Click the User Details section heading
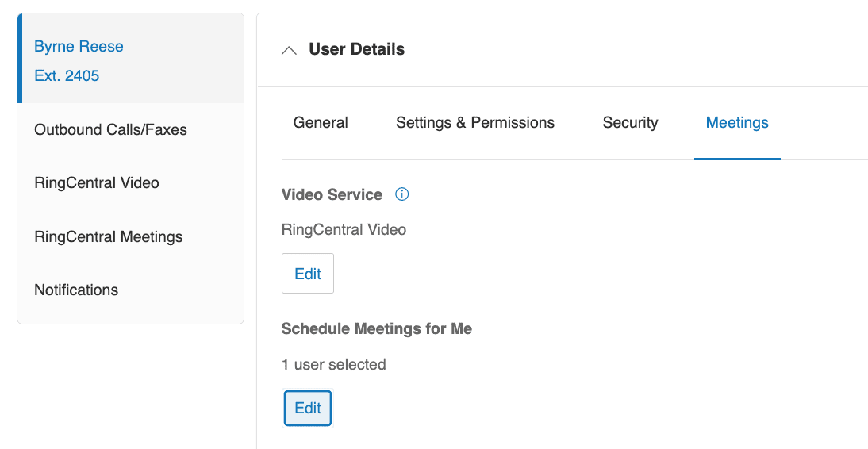 [356, 49]
